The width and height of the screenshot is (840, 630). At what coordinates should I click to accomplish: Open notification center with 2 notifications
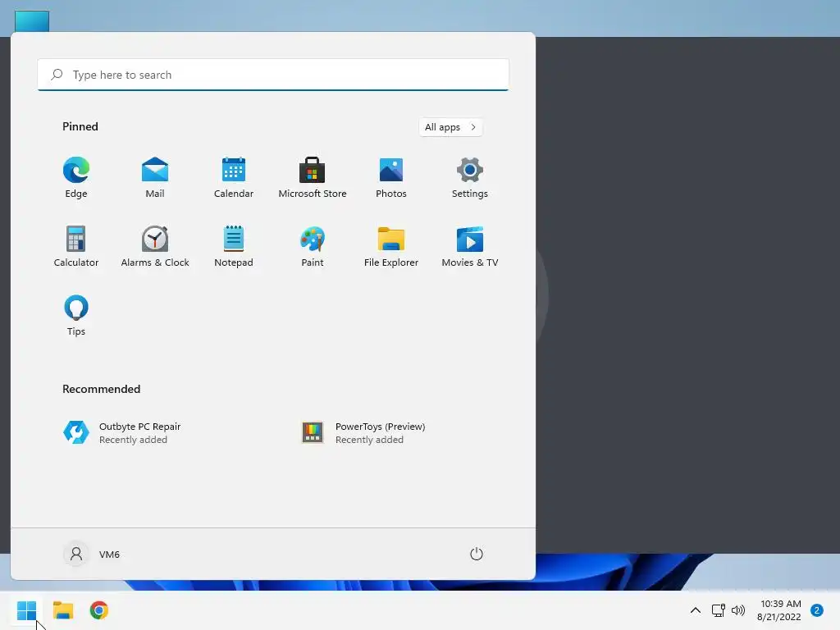coord(817,610)
